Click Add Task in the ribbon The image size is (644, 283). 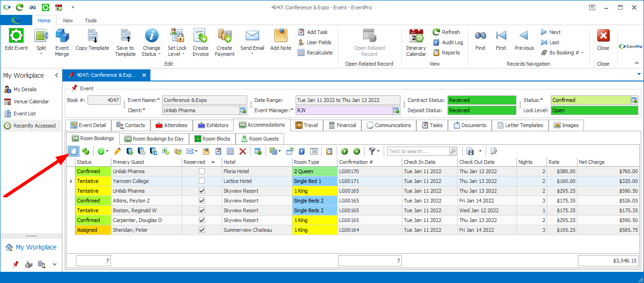313,32
